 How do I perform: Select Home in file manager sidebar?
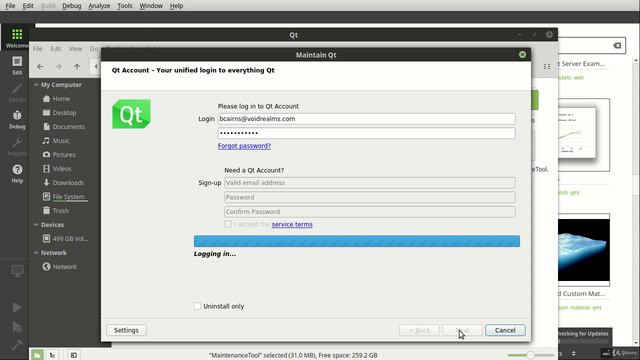(x=61, y=99)
